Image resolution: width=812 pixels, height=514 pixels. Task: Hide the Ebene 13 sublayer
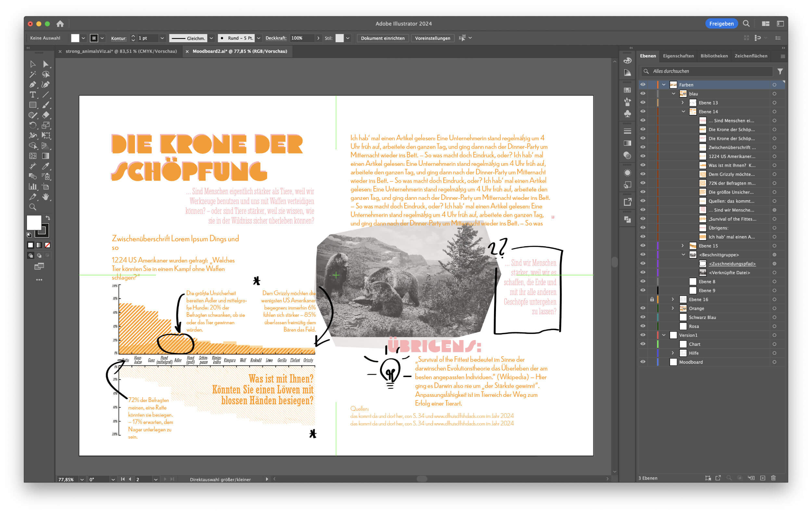(643, 103)
